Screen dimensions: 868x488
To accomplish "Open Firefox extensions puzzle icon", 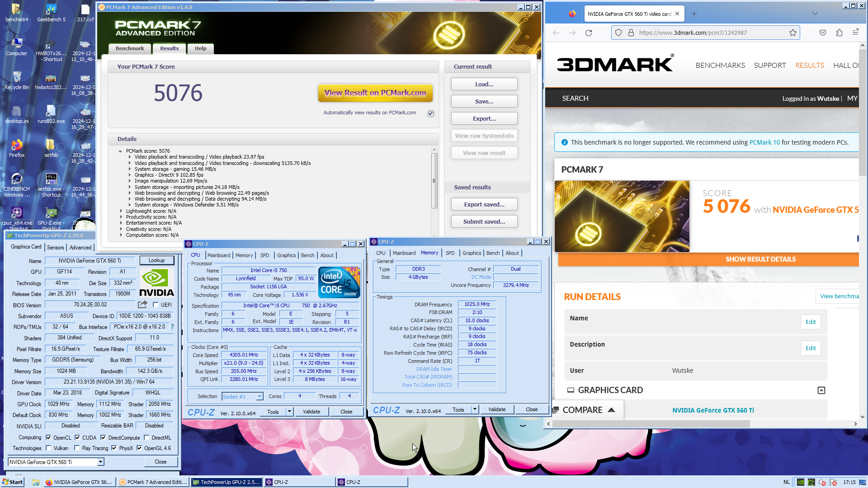I will tap(839, 33).
